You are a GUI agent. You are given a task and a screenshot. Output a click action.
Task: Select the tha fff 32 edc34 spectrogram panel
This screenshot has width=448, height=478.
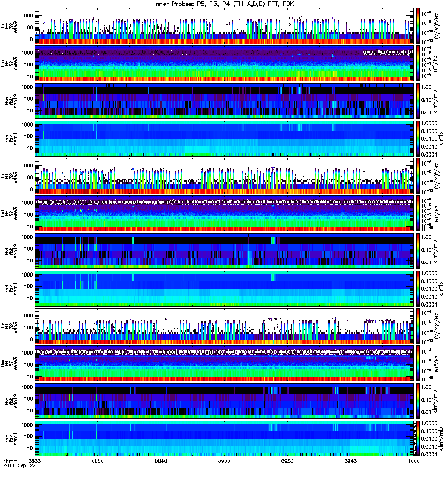click(225, 26)
